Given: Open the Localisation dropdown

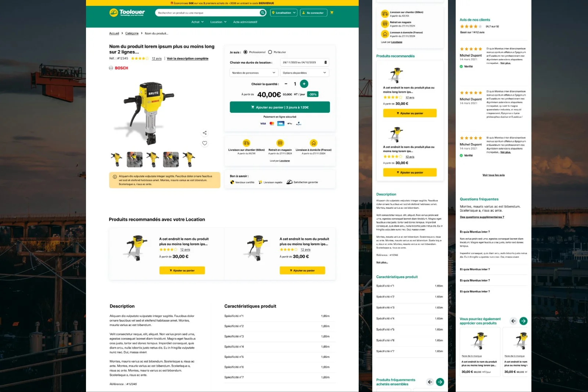Looking at the screenshot, I should tap(283, 12).
